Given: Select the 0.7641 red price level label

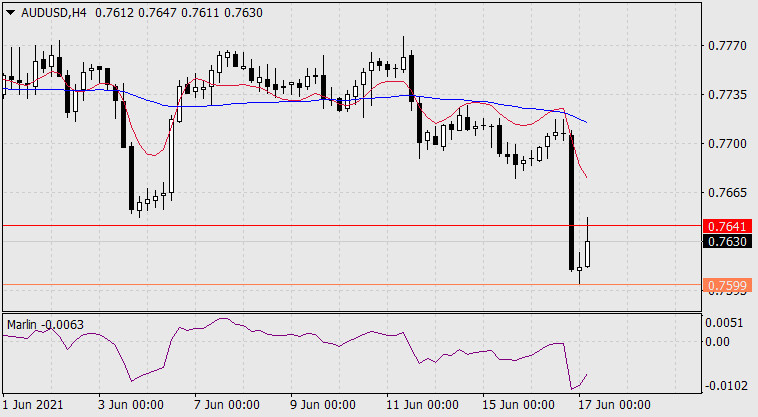Looking at the screenshot, I should click(x=727, y=226).
